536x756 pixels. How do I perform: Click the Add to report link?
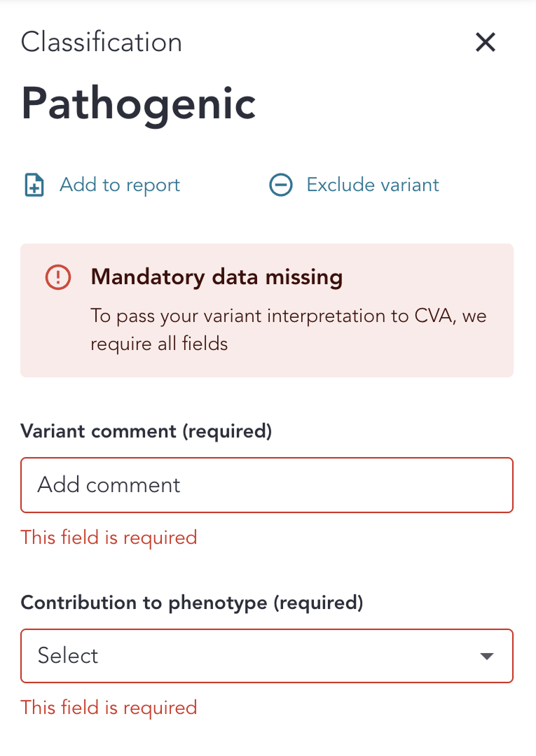[120, 185]
